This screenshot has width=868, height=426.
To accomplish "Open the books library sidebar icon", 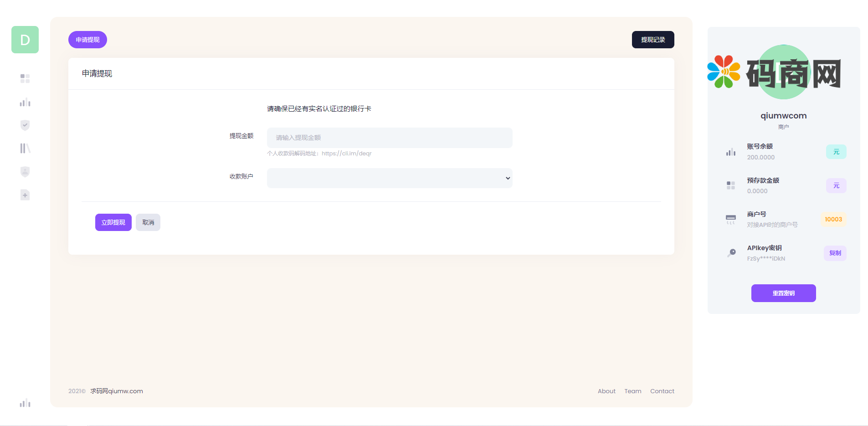I will 25,149.
